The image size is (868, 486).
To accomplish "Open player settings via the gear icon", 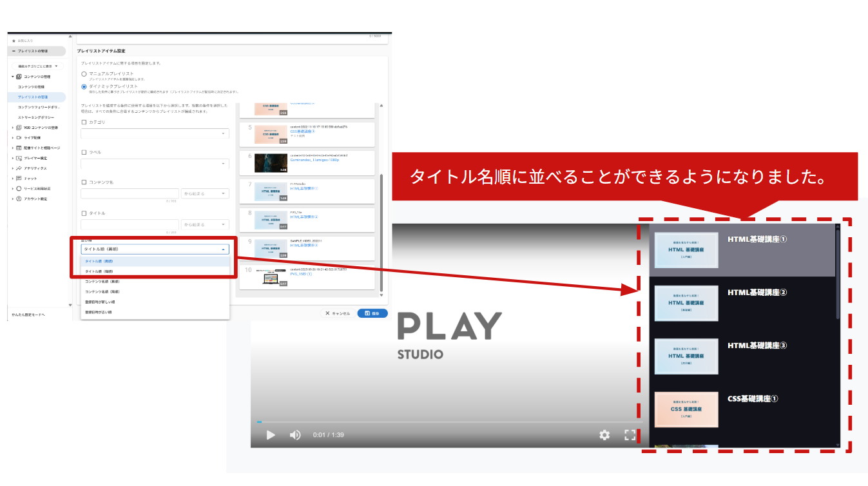I will pyautogui.click(x=604, y=435).
